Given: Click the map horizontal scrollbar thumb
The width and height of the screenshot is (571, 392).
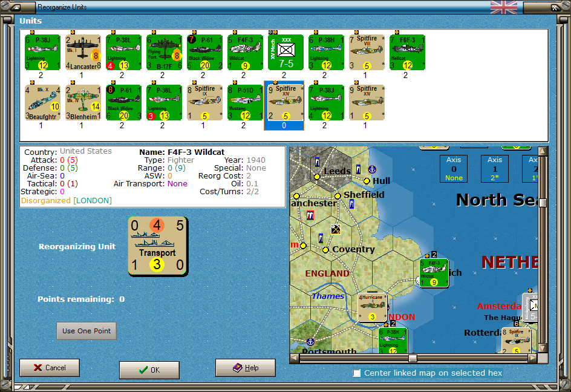Looking at the screenshot, I should pos(413,359).
